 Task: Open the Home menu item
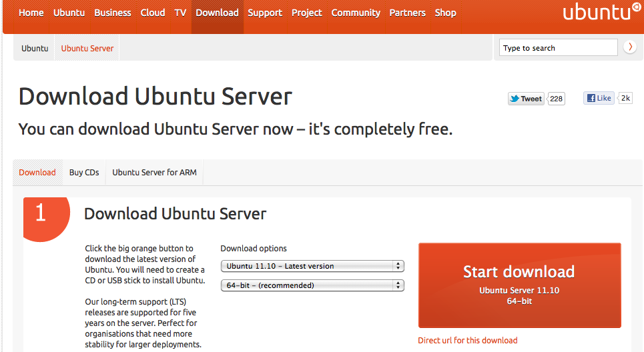[x=31, y=13]
